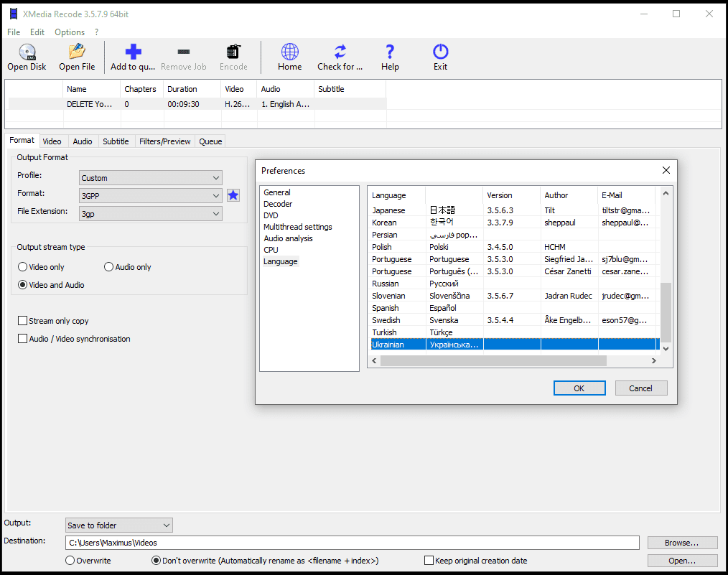Click OK in Preferences dialog
Image resolution: width=728 pixels, height=575 pixels.
579,388
